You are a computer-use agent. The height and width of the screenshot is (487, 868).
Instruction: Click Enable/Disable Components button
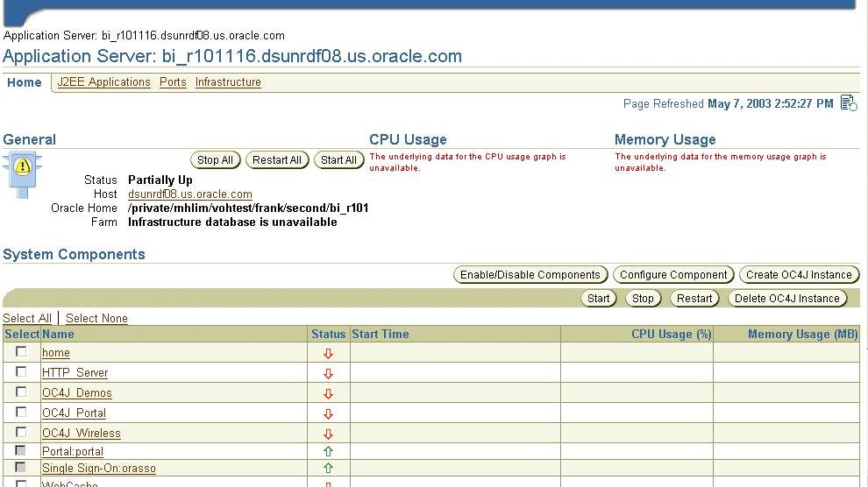click(x=530, y=275)
